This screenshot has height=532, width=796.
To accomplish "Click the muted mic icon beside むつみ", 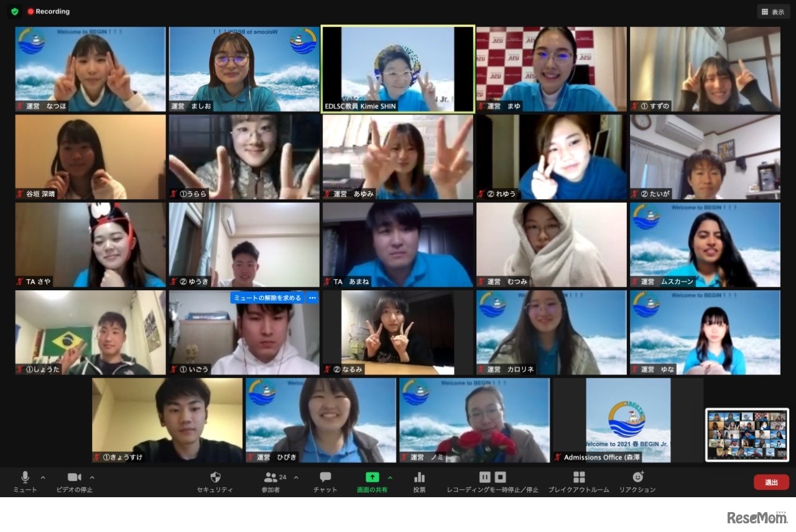I will (x=481, y=282).
